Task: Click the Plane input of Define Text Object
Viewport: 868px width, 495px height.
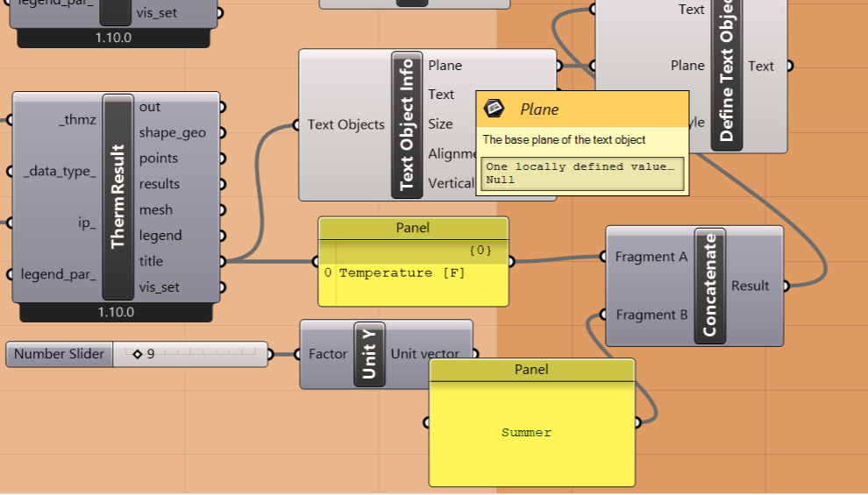Action: [687, 66]
